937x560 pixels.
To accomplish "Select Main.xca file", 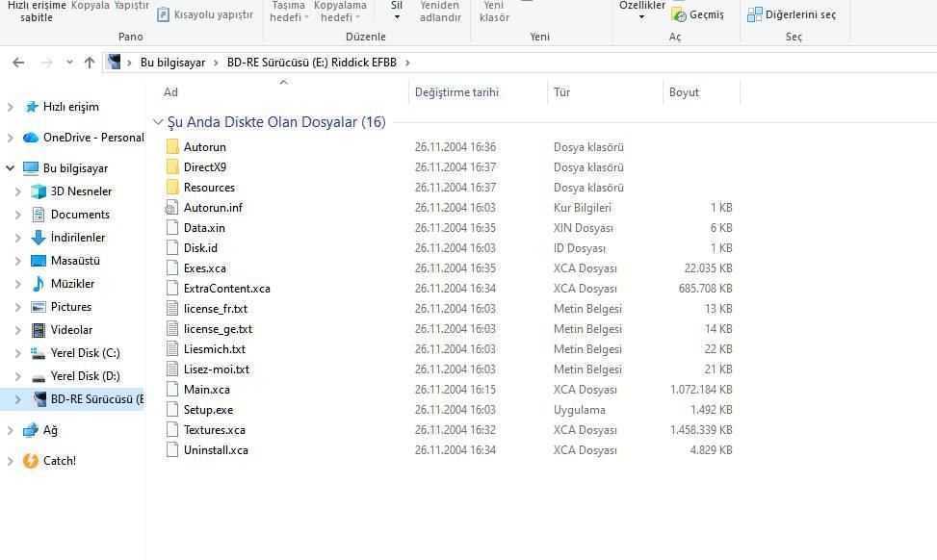I will click(x=207, y=390).
